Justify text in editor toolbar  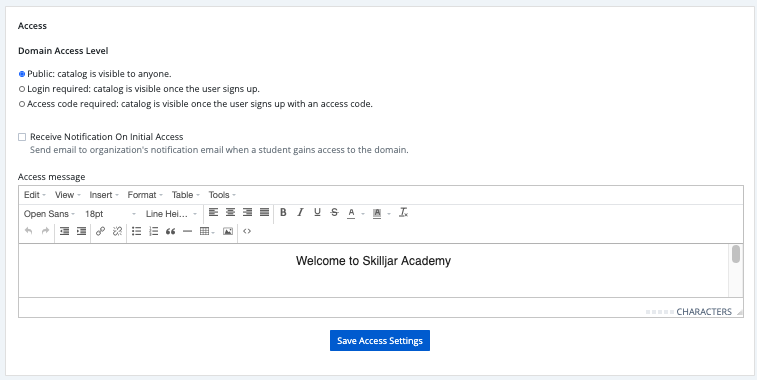(265, 212)
